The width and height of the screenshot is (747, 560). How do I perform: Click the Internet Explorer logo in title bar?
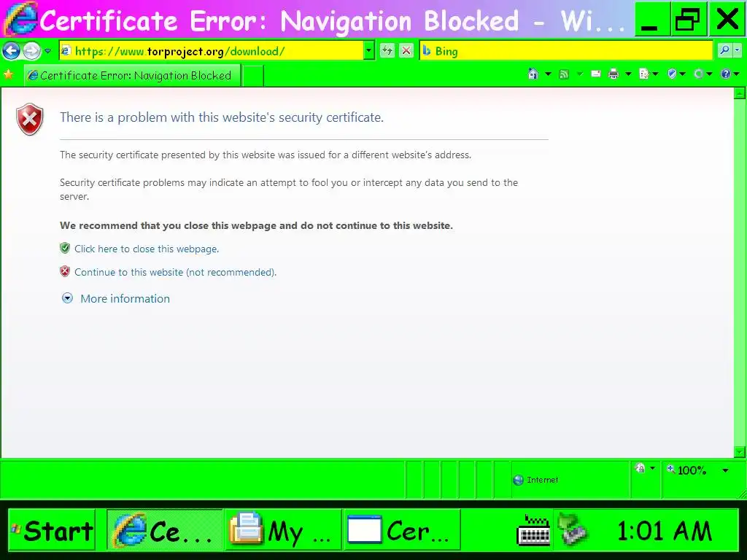[20, 19]
